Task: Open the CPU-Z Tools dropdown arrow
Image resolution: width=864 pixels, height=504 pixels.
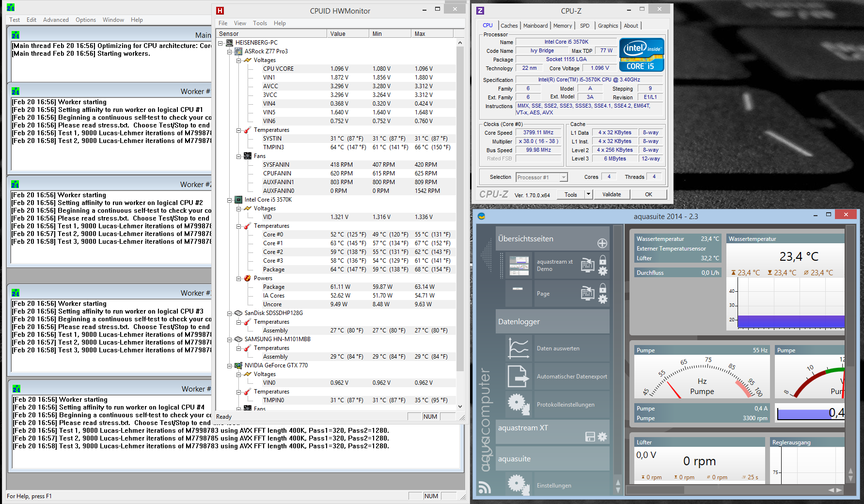Action: pyautogui.click(x=588, y=194)
